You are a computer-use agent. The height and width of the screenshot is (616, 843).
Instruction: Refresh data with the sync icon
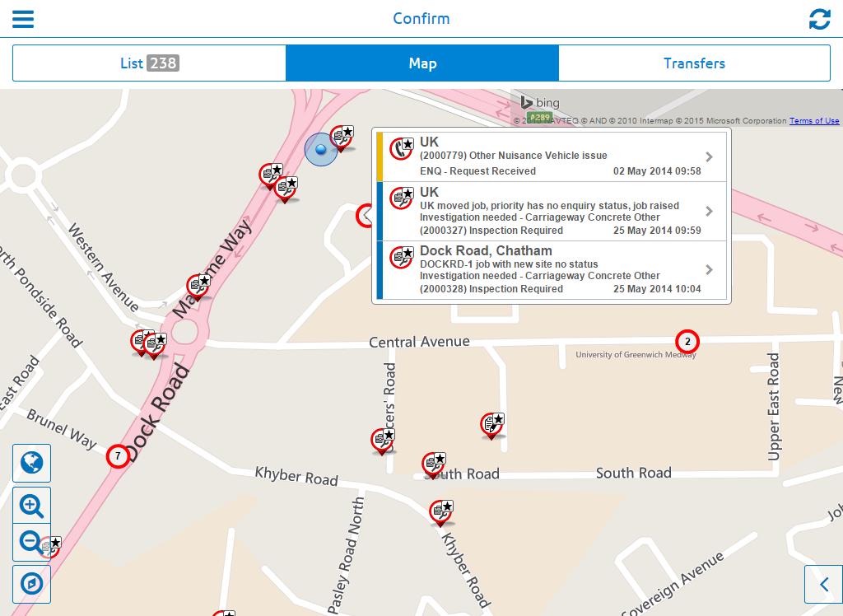point(819,19)
